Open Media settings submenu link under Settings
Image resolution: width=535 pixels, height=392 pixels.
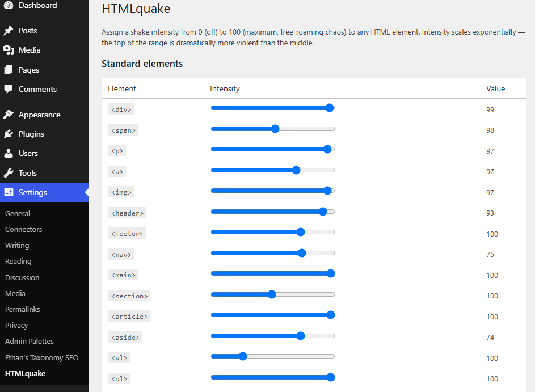point(15,293)
